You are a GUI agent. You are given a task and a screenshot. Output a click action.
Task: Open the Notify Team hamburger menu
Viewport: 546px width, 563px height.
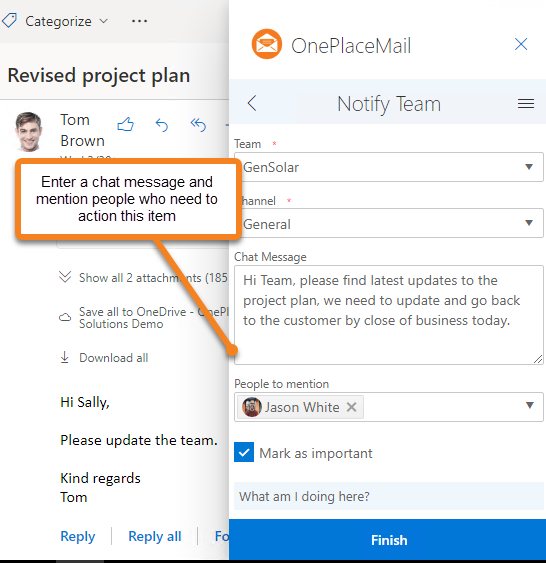click(526, 104)
